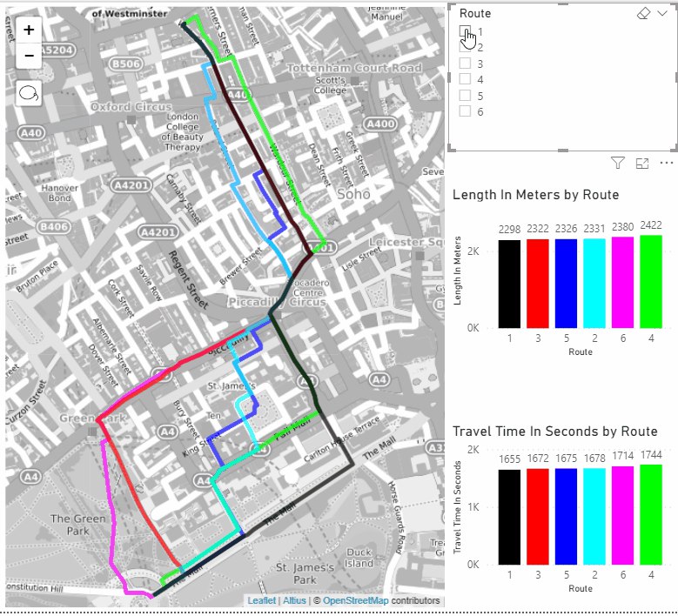Open the OpenStreetMap attribution link
This screenshot has width=678, height=616.
point(355,600)
